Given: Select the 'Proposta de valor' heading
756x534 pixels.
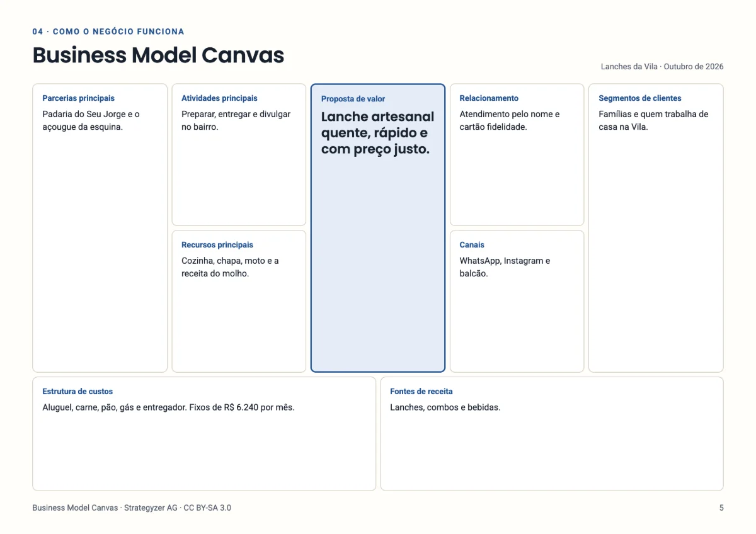Looking at the screenshot, I should tap(353, 99).
